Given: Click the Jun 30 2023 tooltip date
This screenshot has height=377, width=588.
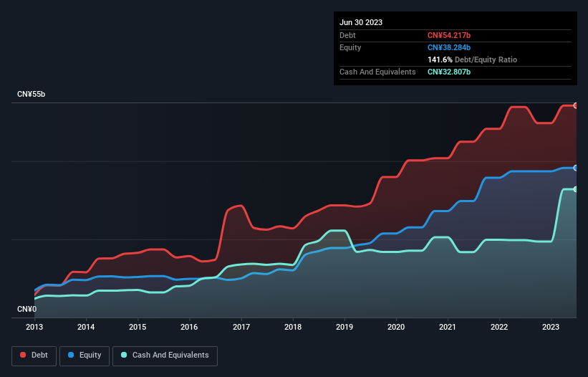Looking at the screenshot, I should coord(361,22).
